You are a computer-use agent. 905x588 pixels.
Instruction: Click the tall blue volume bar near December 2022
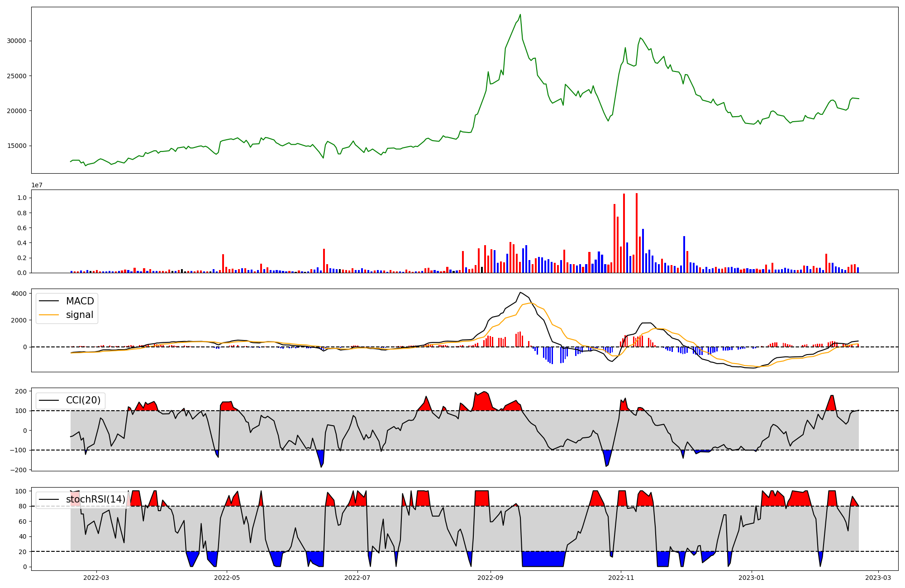click(x=684, y=254)
